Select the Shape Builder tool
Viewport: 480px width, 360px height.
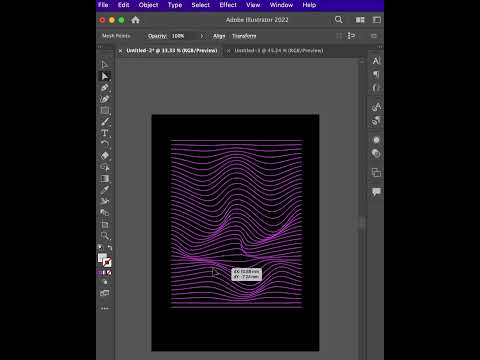tap(105, 167)
